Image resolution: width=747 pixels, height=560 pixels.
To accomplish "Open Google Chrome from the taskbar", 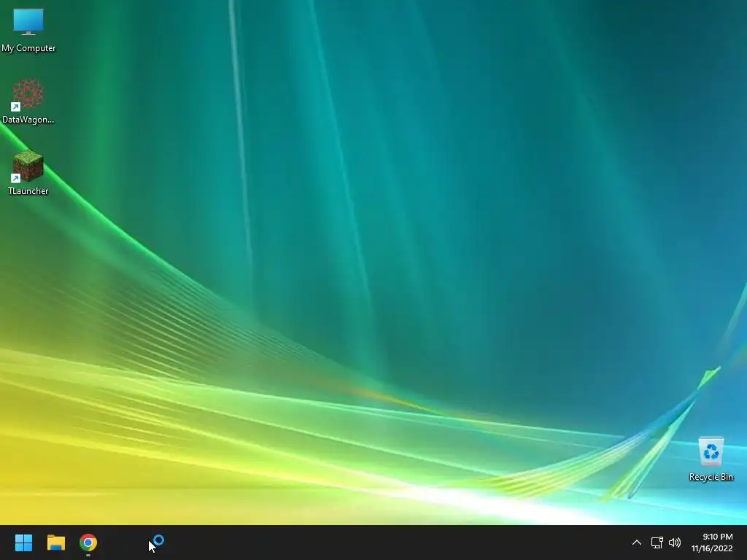I will (x=88, y=542).
